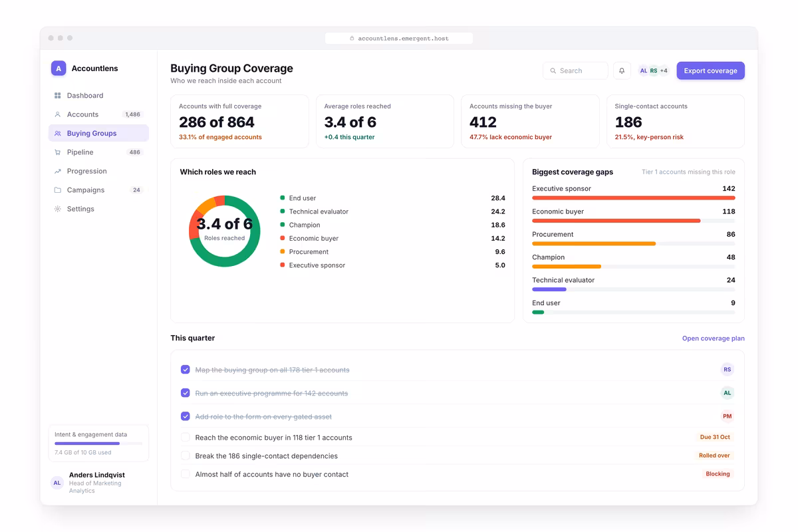Open notifications with the bell icon
This screenshot has height=532, width=798.
point(622,70)
